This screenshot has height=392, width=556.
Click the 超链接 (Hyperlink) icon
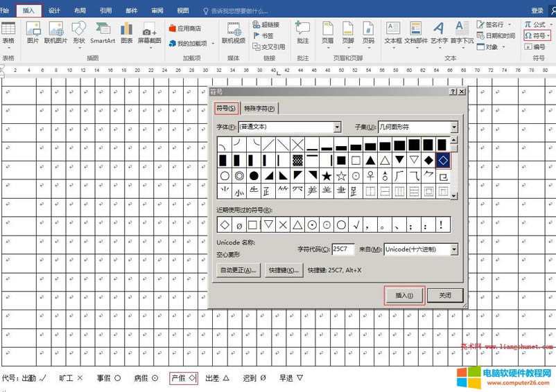tap(266, 25)
